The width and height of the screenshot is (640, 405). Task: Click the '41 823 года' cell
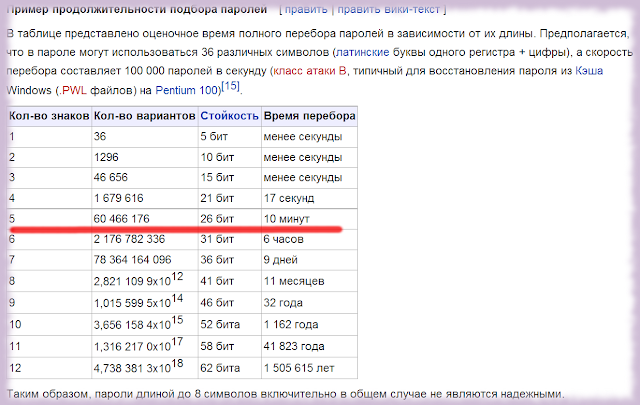pos(309,346)
